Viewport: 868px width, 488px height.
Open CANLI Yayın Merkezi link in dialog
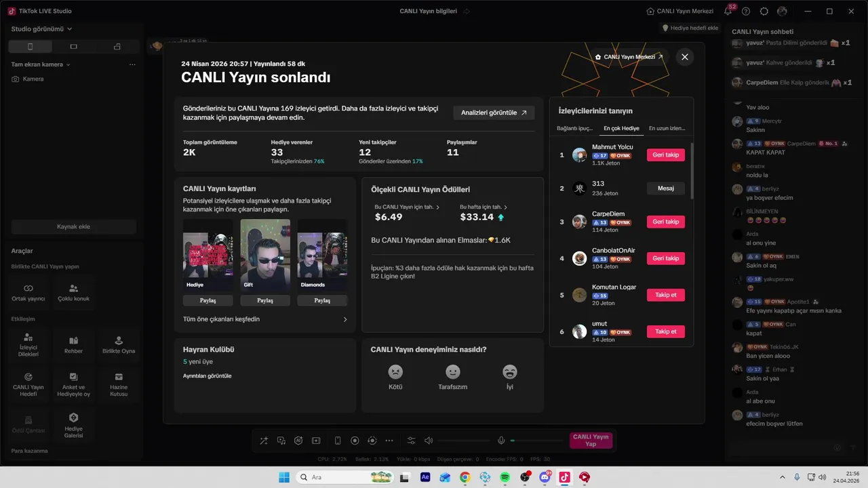pos(629,57)
